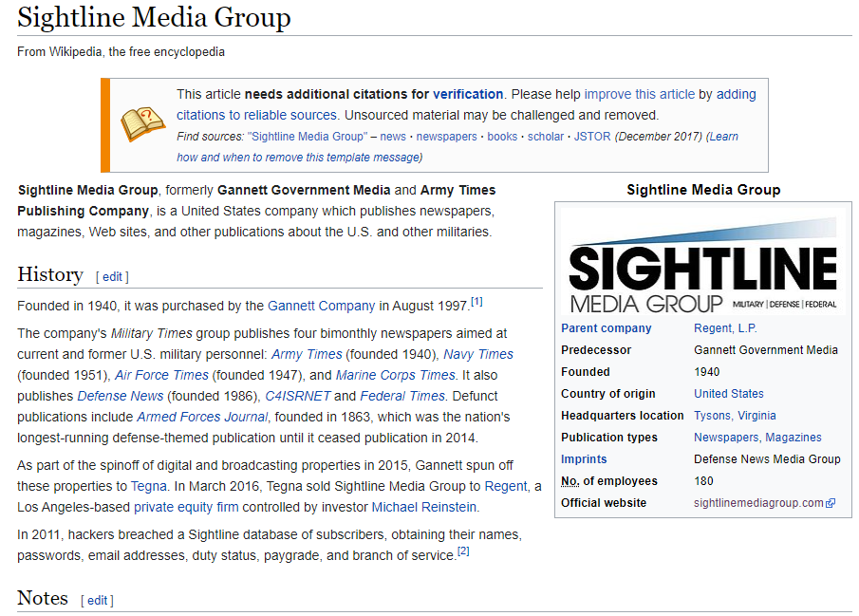Open the Gannett Company article link
859x616 pixels.
(x=321, y=306)
